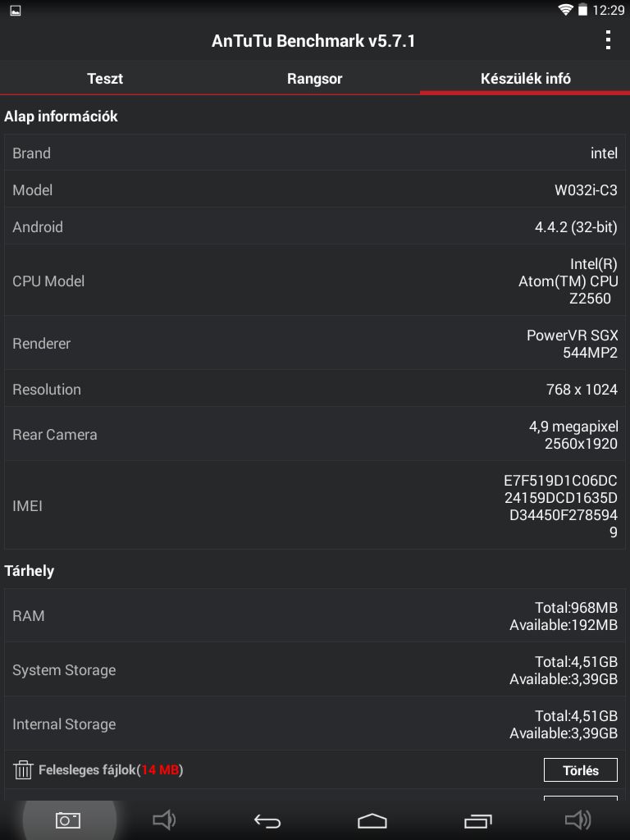Select the CPU Model row
Viewport: 630px width, 840px height.
(315, 281)
